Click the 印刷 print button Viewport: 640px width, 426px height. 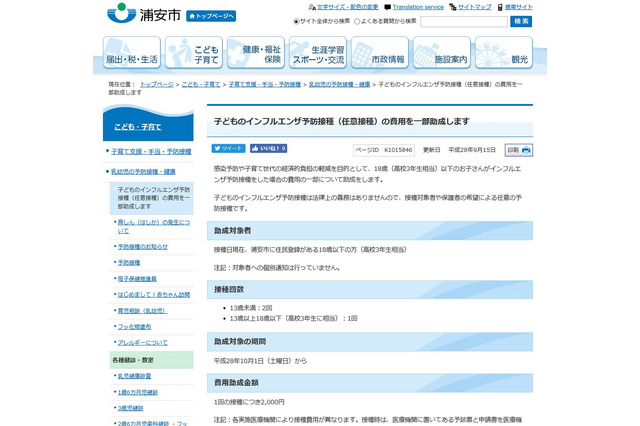click(519, 150)
